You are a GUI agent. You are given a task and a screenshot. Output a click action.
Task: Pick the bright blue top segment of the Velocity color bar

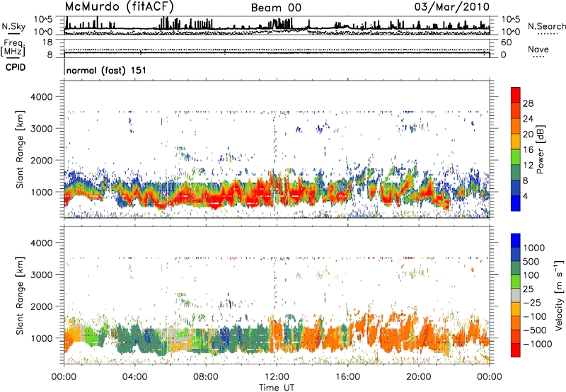pos(516,241)
